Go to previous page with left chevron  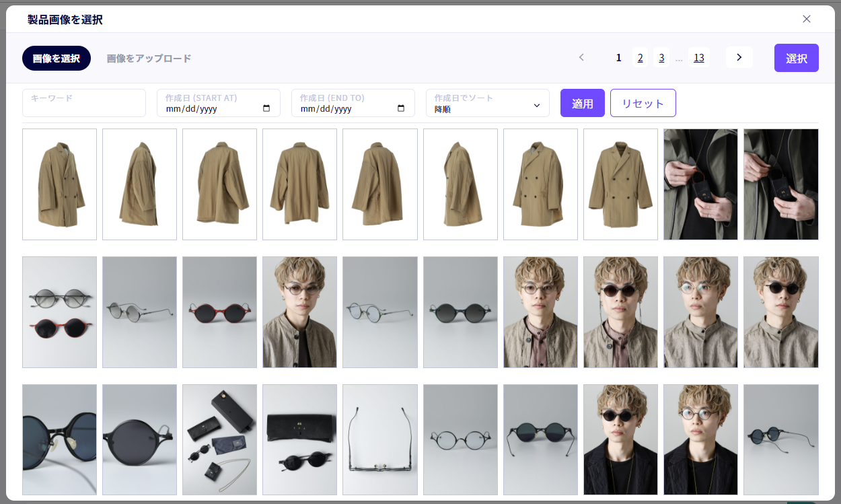[x=582, y=57]
